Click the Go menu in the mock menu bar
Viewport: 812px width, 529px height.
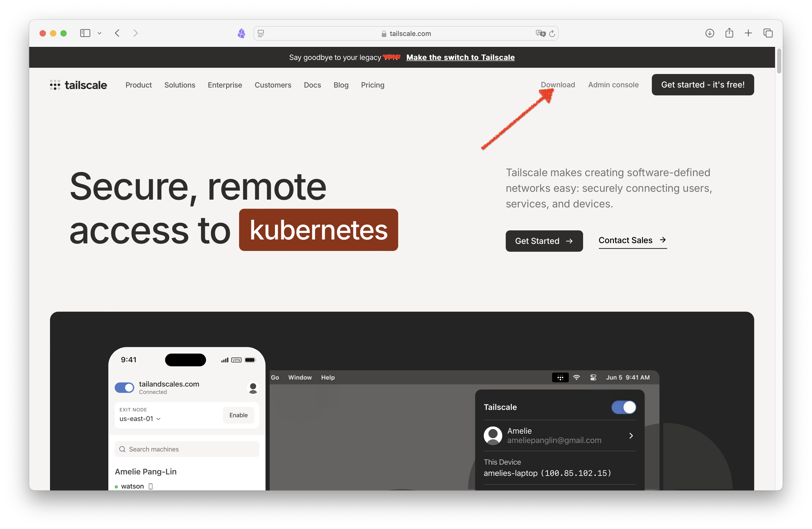(x=275, y=378)
